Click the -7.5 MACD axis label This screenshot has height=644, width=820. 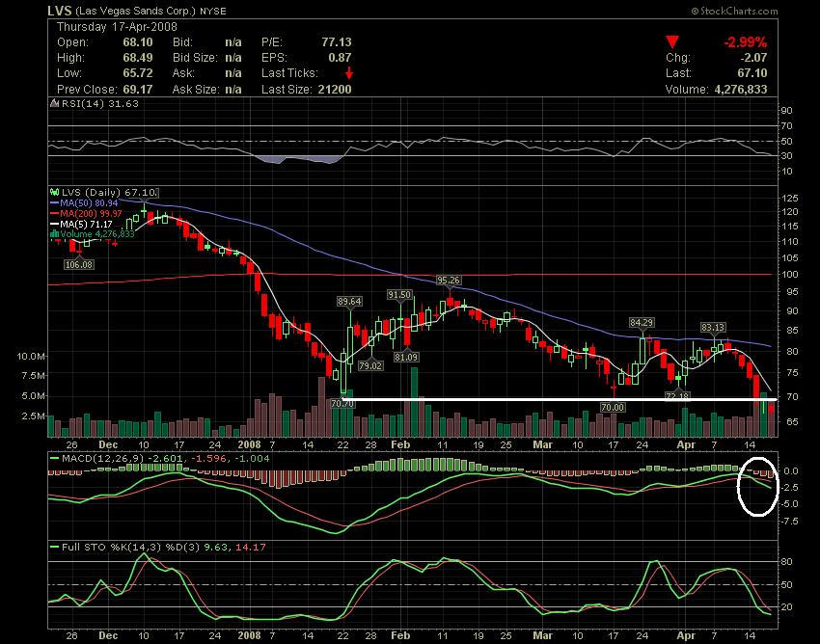790,522
